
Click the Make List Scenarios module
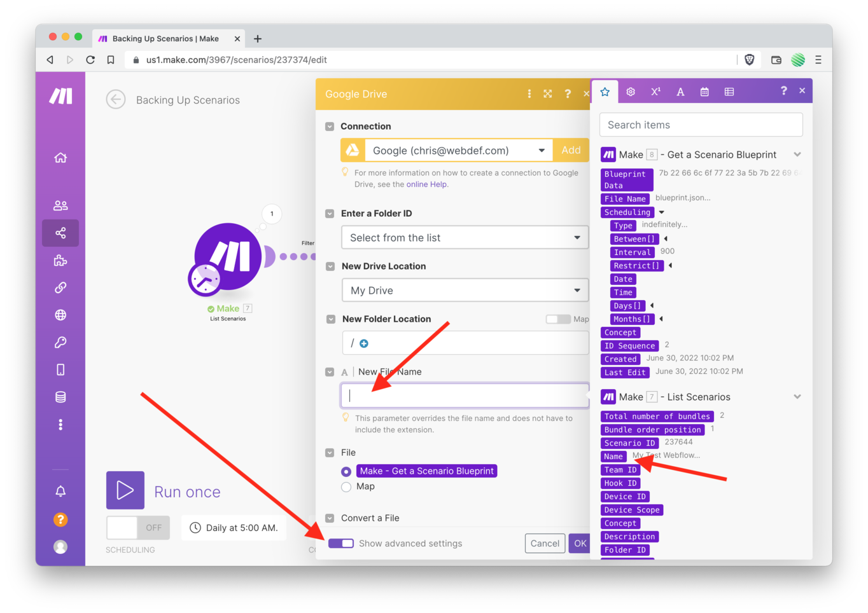228,256
